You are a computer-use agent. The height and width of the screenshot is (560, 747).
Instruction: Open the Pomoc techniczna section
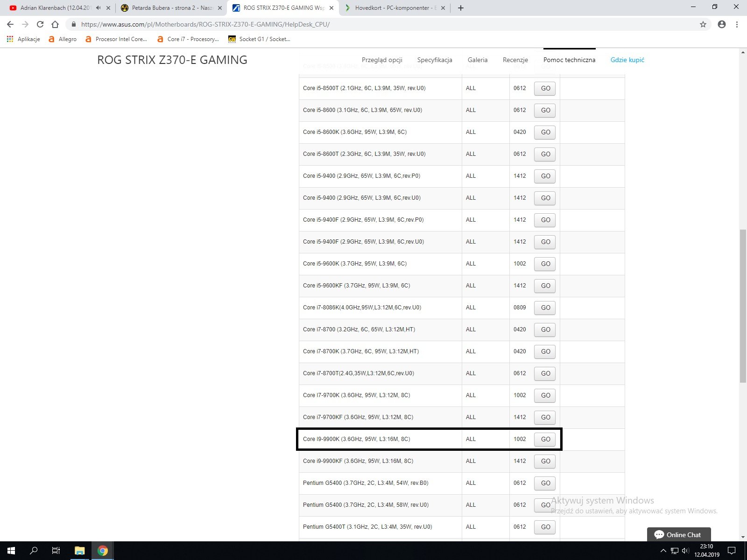pos(570,60)
